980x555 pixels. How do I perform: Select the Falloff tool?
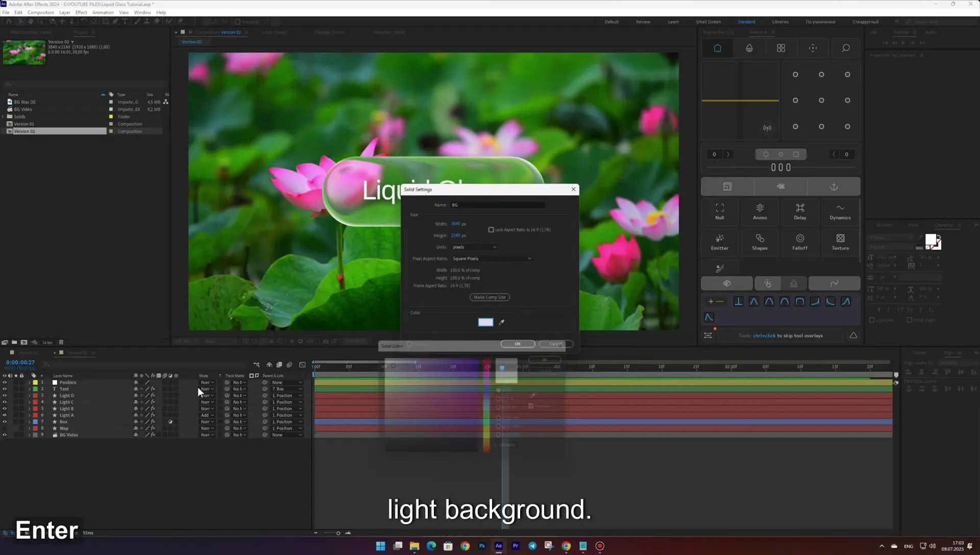(x=800, y=242)
